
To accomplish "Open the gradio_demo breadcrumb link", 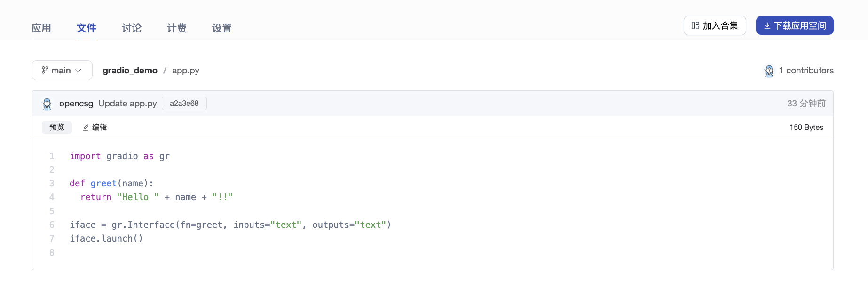I will pos(130,70).
